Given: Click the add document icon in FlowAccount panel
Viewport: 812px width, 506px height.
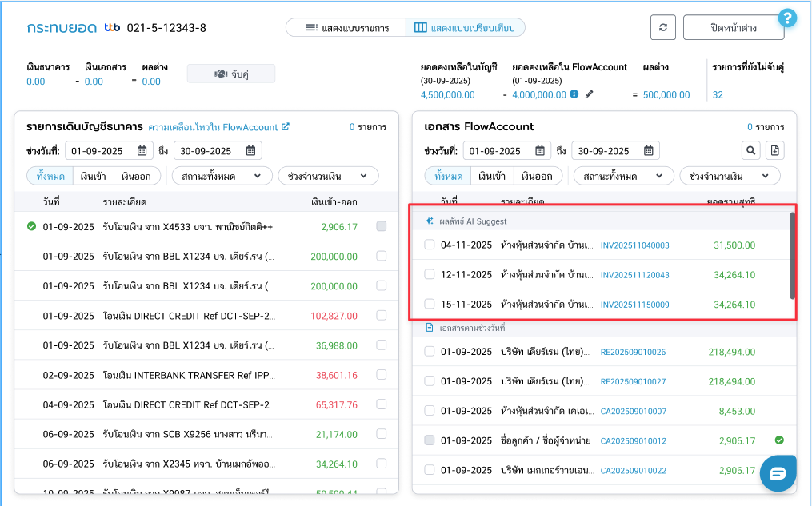Looking at the screenshot, I should 774,150.
